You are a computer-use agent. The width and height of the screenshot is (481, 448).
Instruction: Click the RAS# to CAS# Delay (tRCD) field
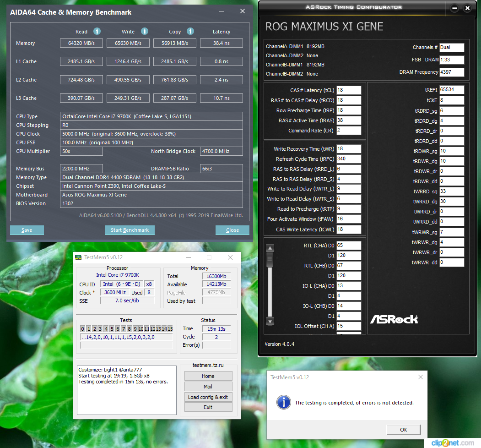pyautogui.click(x=349, y=100)
